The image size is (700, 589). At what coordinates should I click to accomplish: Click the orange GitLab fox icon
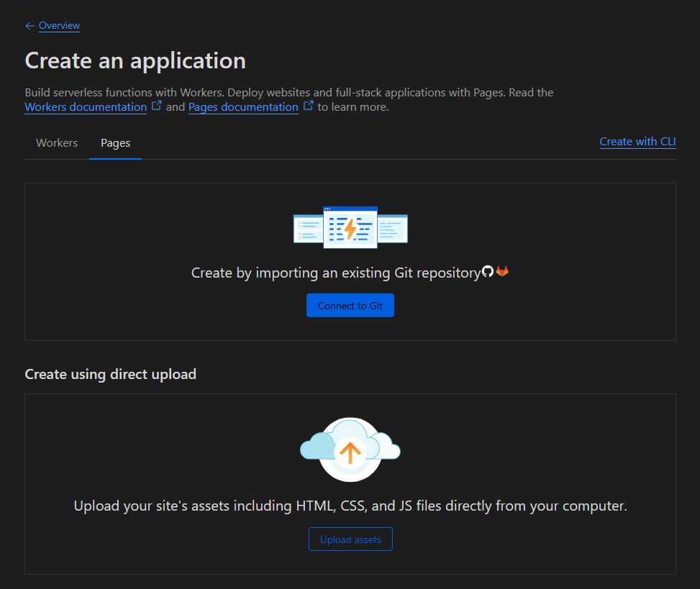tap(502, 271)
